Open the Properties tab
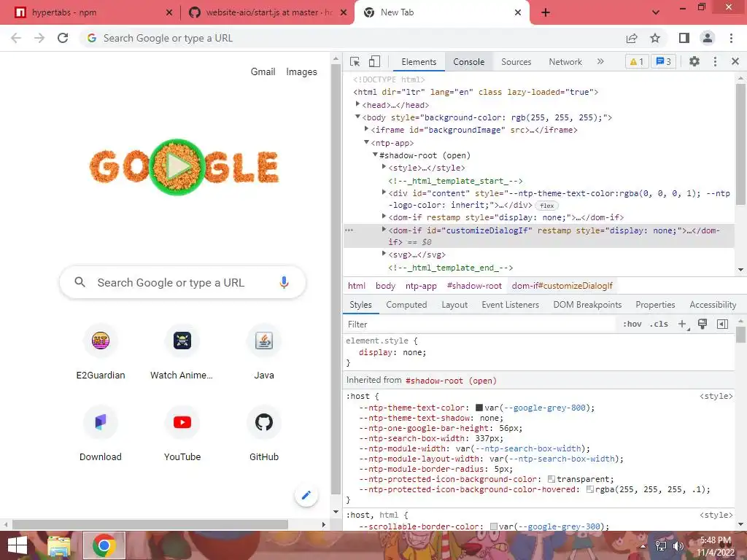747x560 pixels. (x=655, y=305)
